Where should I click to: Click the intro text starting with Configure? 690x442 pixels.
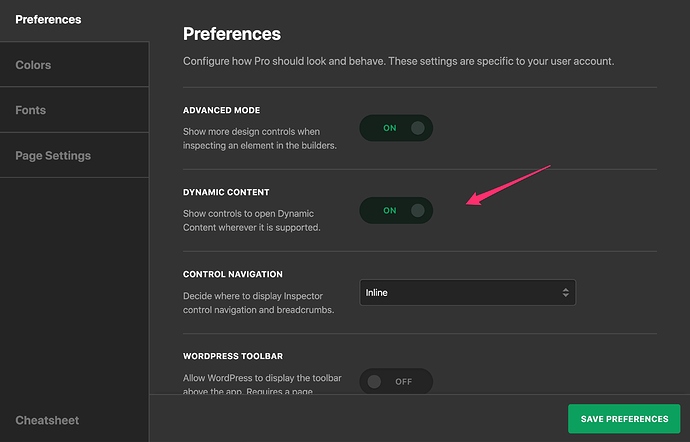(398, 61)
